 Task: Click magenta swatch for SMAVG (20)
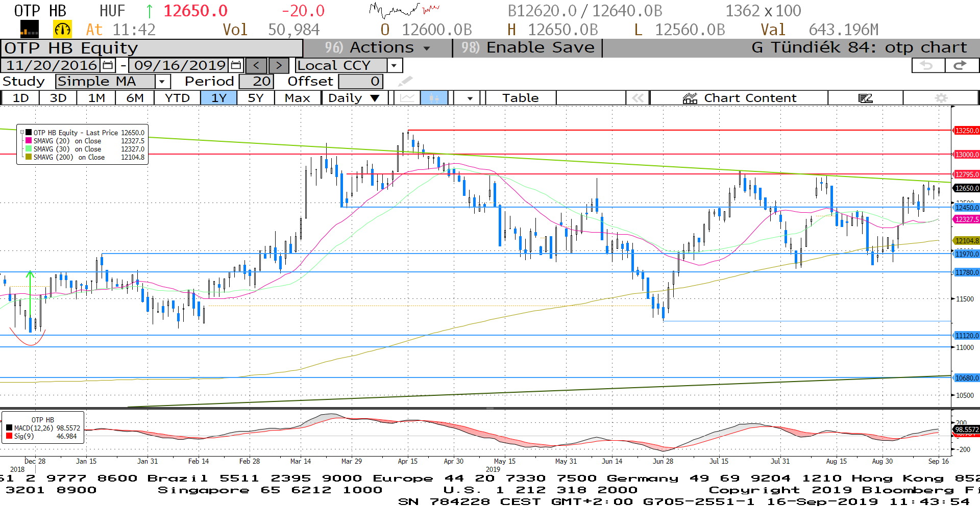pyautogui.click(x=29, y=140)
